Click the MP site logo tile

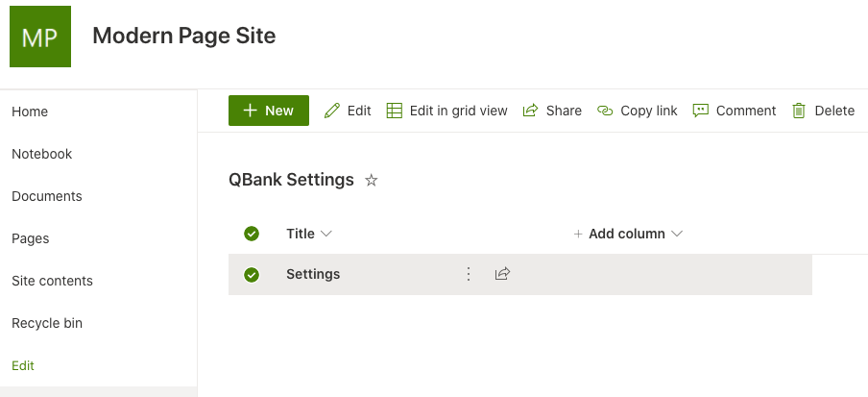40,37
